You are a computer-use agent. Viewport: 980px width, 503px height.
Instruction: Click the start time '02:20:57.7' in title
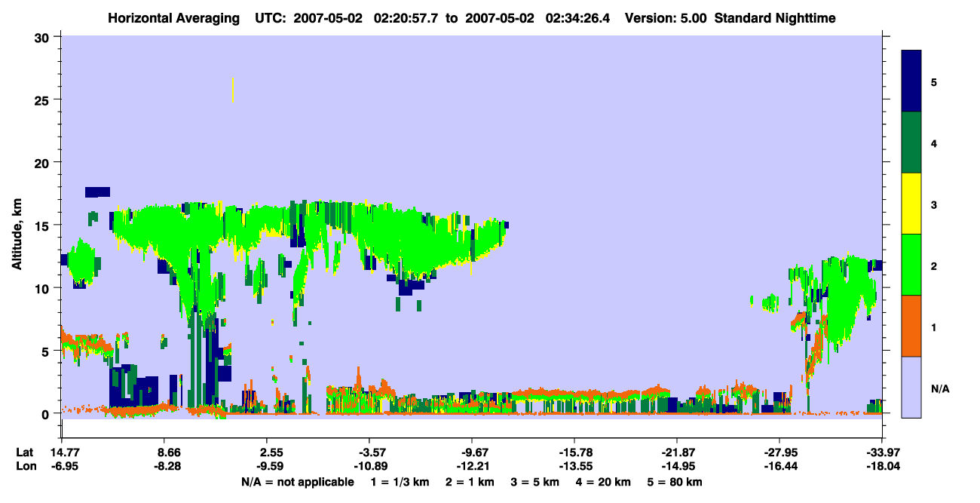(x=409, y=17)
